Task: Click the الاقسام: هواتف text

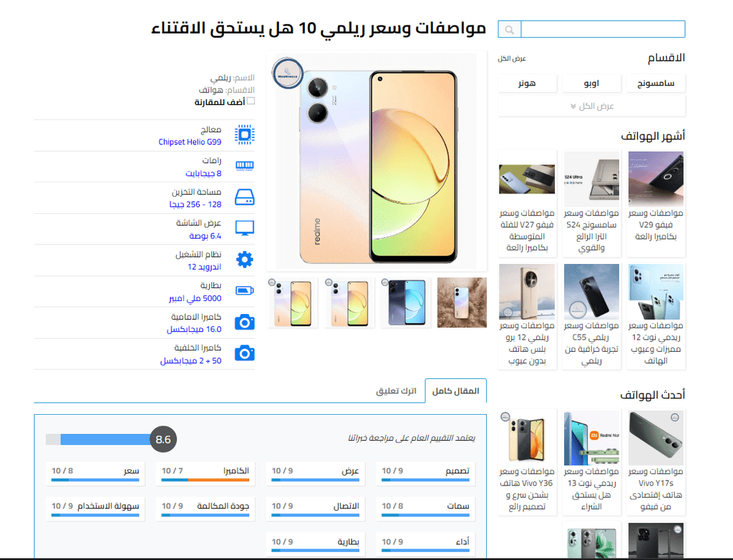Action: [227, 89]
